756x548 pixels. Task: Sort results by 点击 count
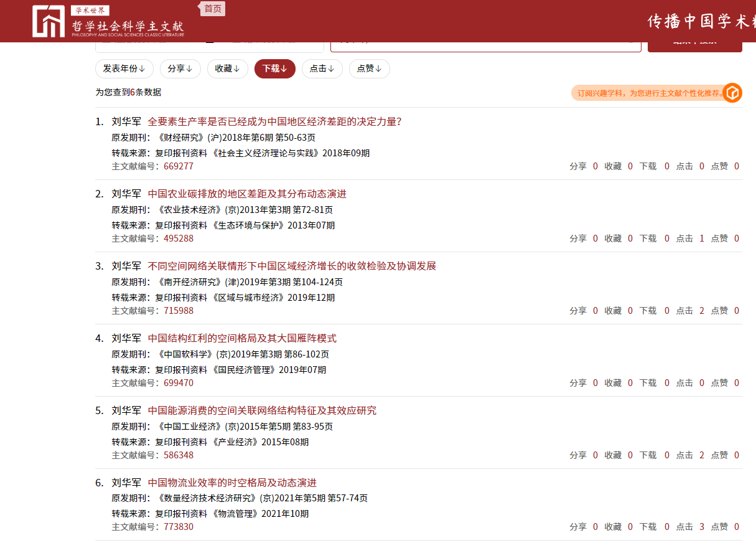pyautogui.click(x=322, y=68)
